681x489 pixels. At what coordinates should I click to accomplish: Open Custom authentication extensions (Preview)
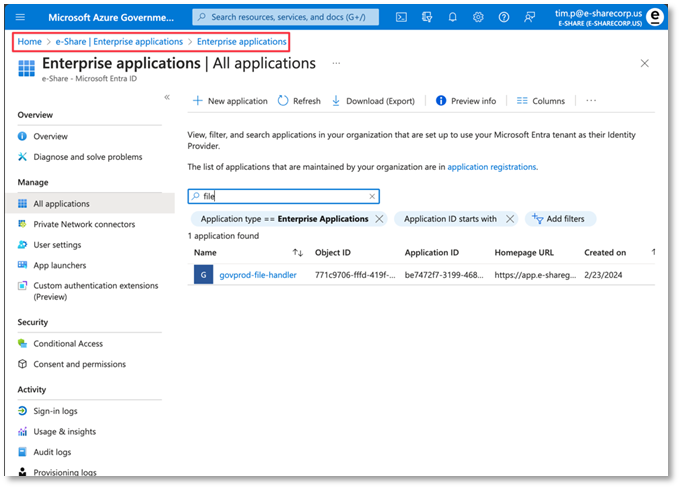pyautogui.click(x=88, y=291)
